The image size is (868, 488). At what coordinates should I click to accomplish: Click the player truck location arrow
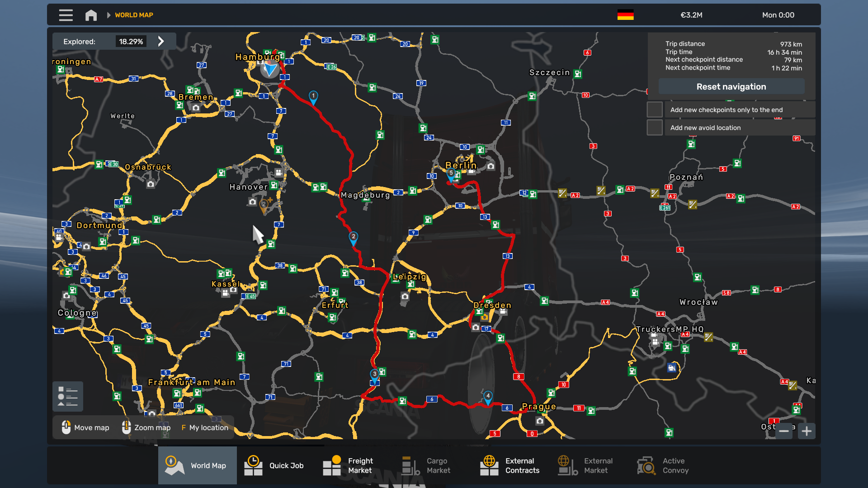pyautogui.click(x=270, y=69)
